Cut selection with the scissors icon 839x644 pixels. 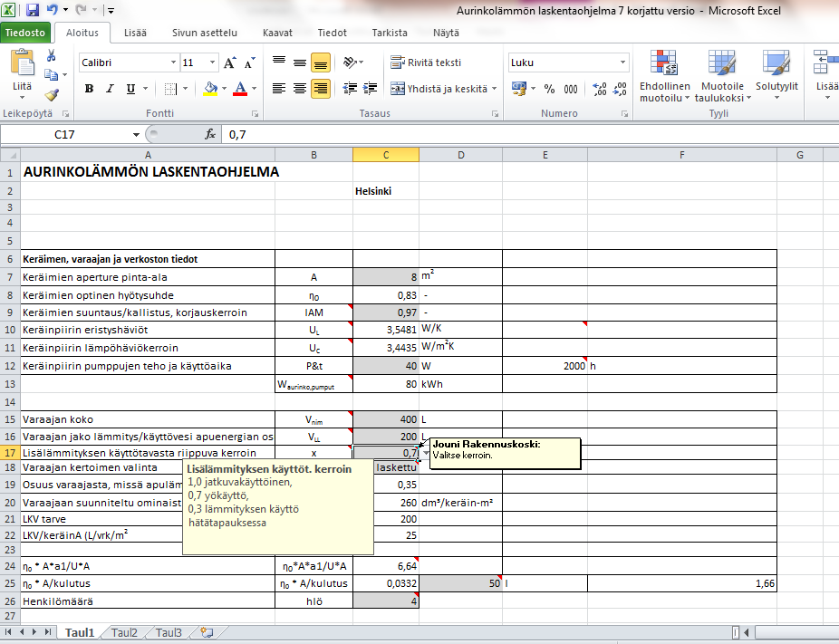click(x=52, y=55)
